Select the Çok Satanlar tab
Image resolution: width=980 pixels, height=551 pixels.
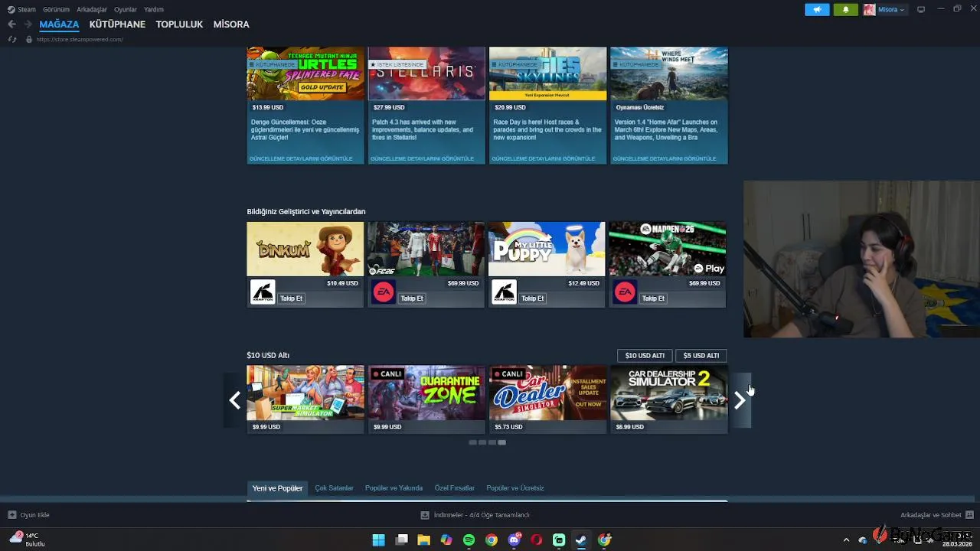pyautogui.click(x=334, y=488)
